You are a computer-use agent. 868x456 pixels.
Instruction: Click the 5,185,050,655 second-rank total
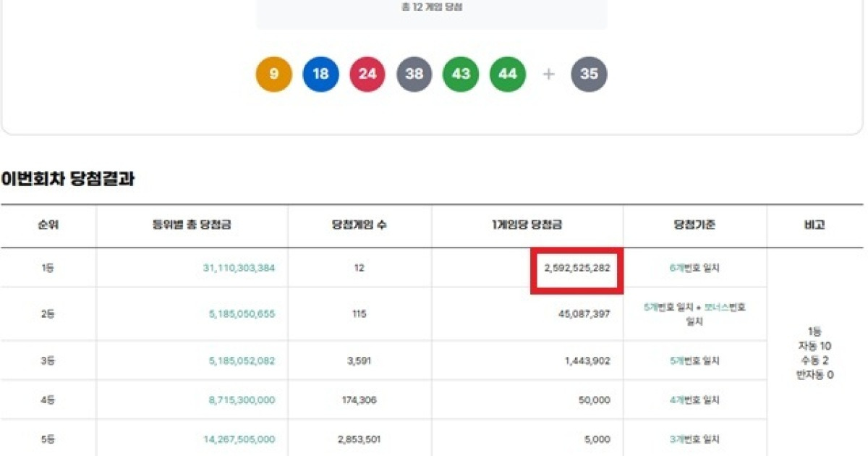242,314
